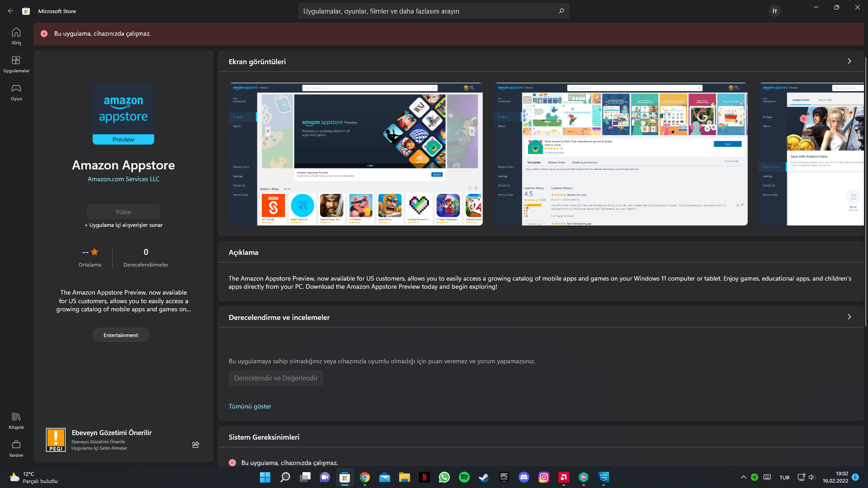Viewport: 868px width, 488px height.
Task: Click the search magnifier icon
Action: (561, 11)
